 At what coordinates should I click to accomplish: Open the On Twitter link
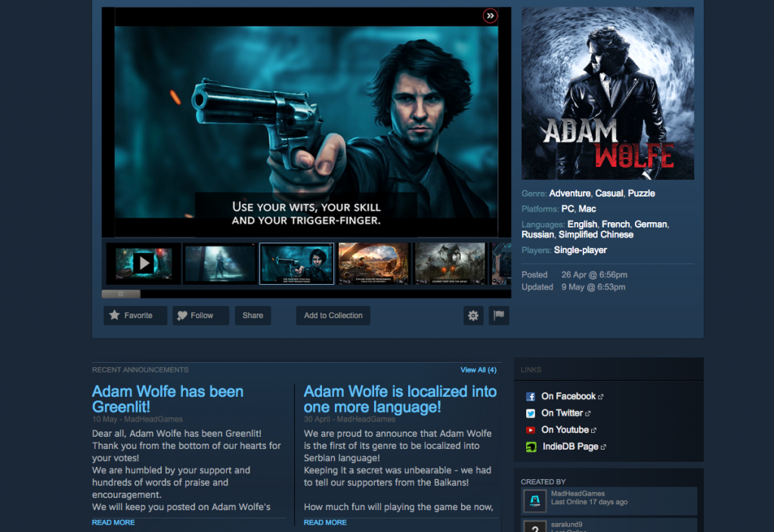click(562, 413)
